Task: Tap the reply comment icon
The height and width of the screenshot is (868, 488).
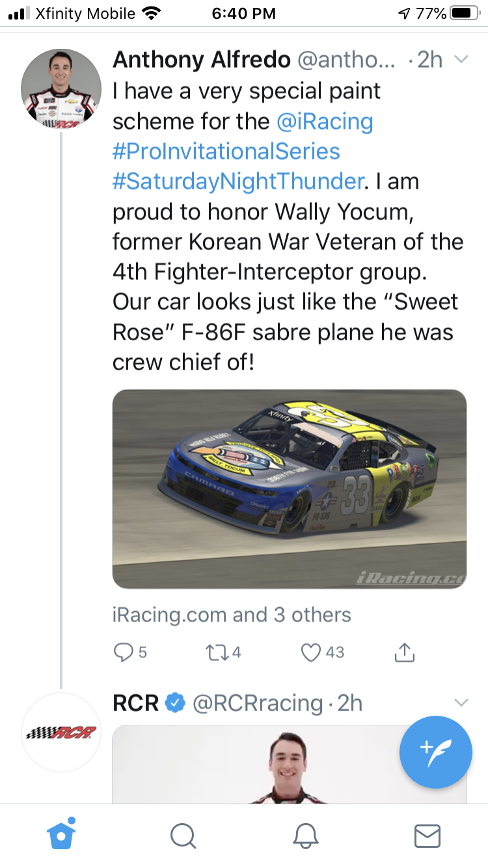Action: (x=124, y=652)
